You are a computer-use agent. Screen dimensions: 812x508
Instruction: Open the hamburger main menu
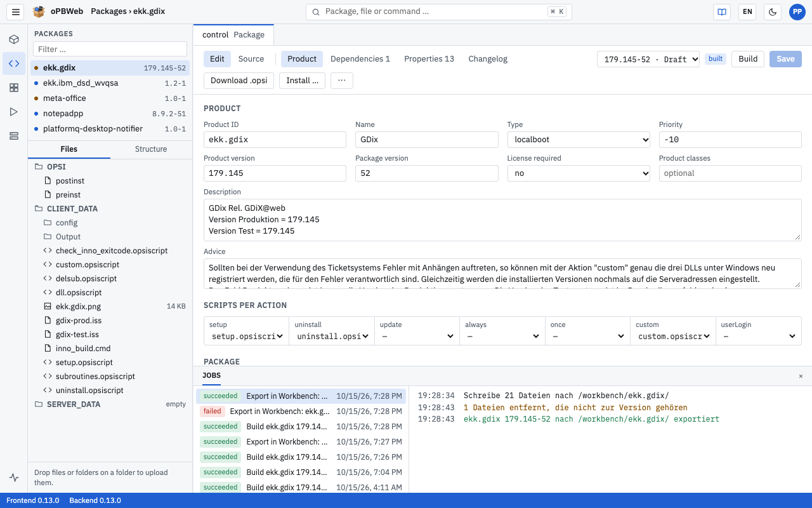tap(16, 11)
